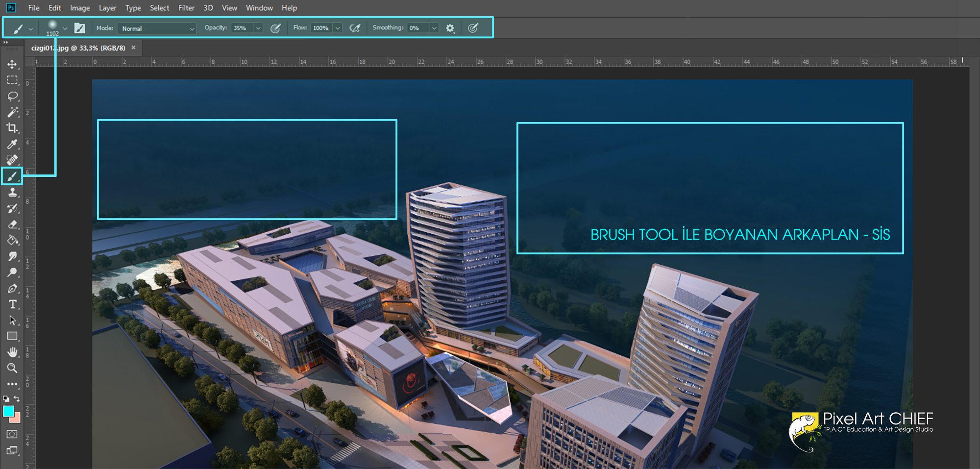Click the Opacity label
This screenshot has height=469, width=980.
click(216, 27)
